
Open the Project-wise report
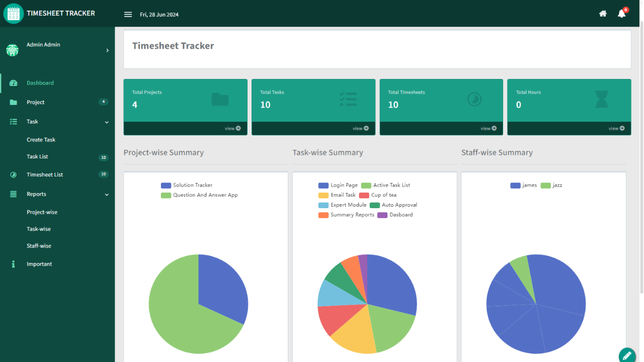[42, 212]
